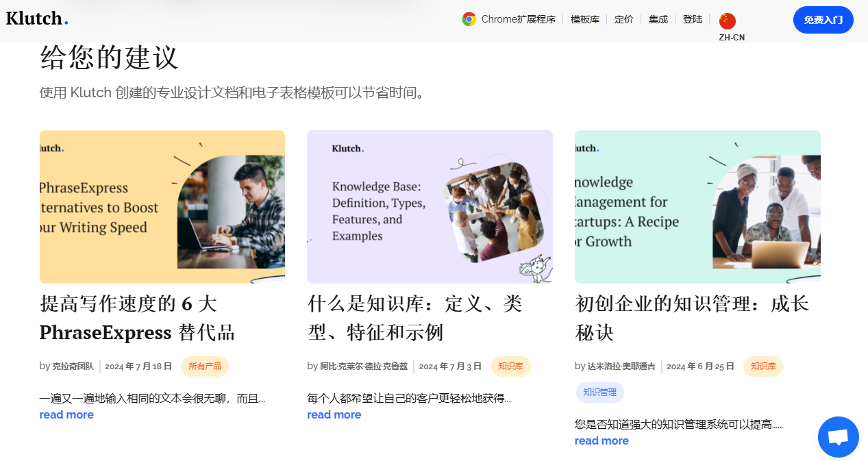
Task: Open the PhraseExpress Alternatives article thumbnail
Action: click(162, 207)
